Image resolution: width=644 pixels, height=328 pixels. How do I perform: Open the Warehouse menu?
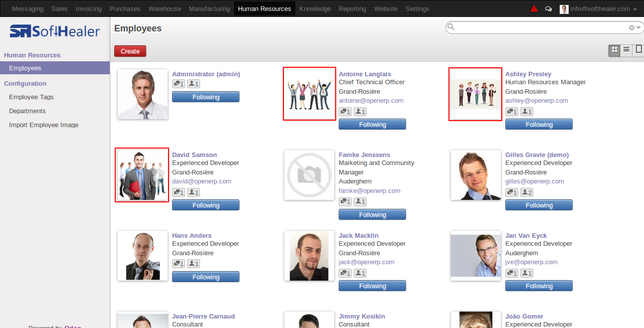coord(165,8)
